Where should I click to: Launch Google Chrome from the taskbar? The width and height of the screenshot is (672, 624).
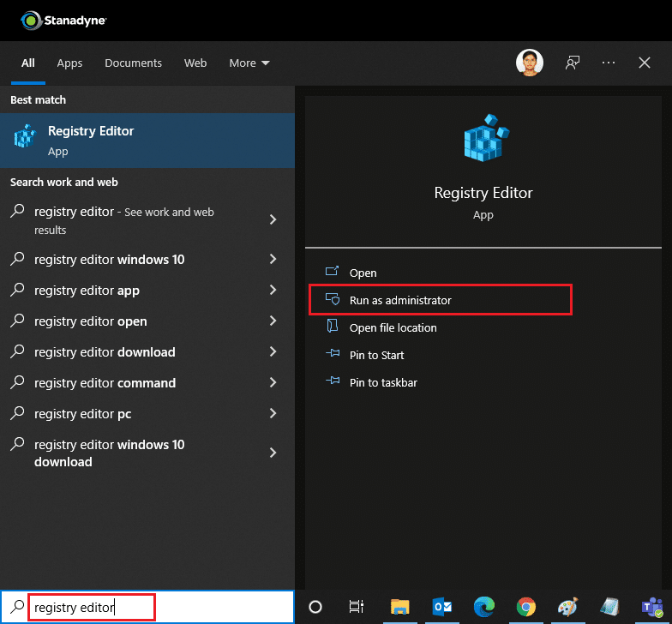coord(526,607)
